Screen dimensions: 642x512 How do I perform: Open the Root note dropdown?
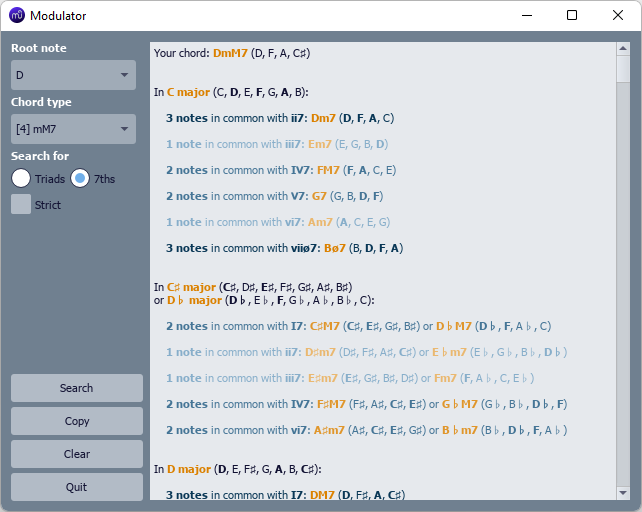(73, 75)
